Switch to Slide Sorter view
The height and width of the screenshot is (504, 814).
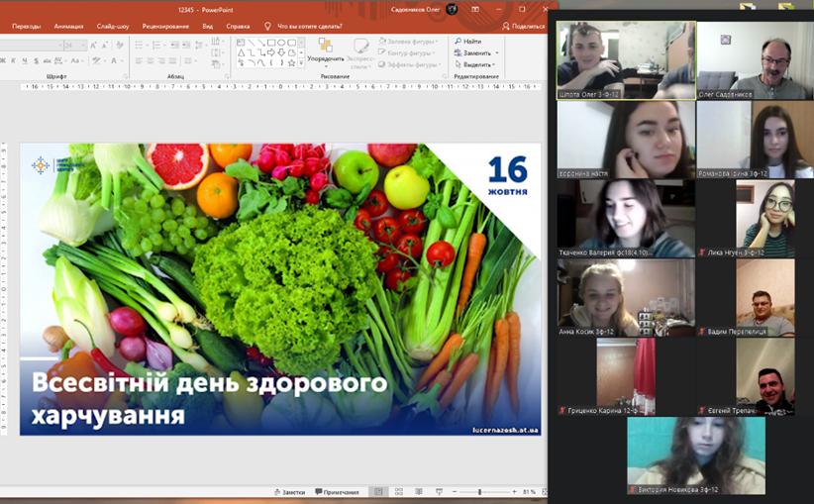point(399,491)
